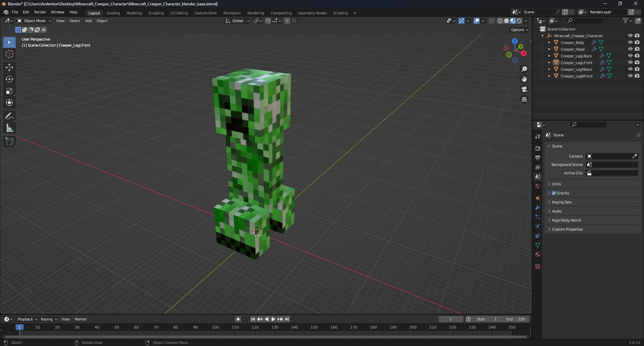Toggle Creeper_LegLBack viewport visibility eye

(x=630, y=56)
